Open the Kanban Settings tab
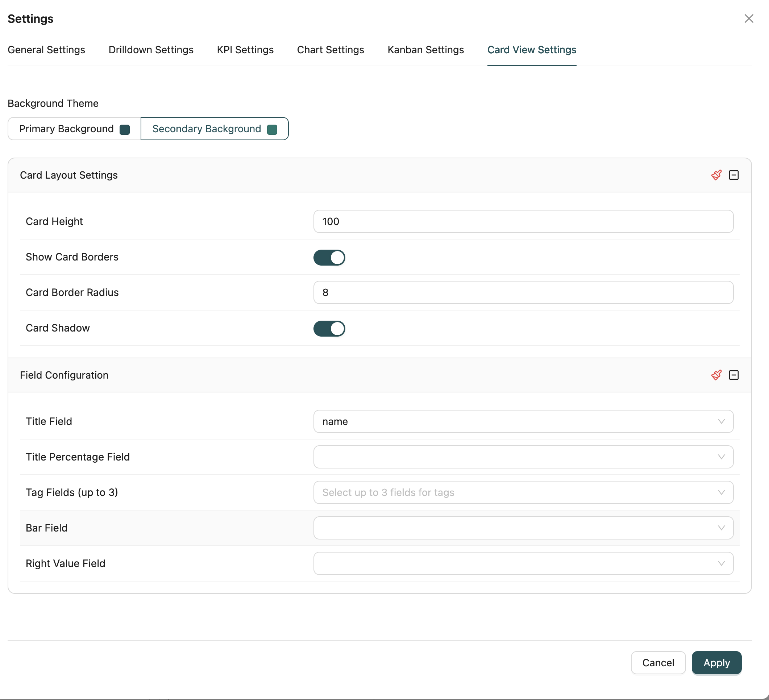Viewport: 769px width, 700px height. (x=425, y=50)
